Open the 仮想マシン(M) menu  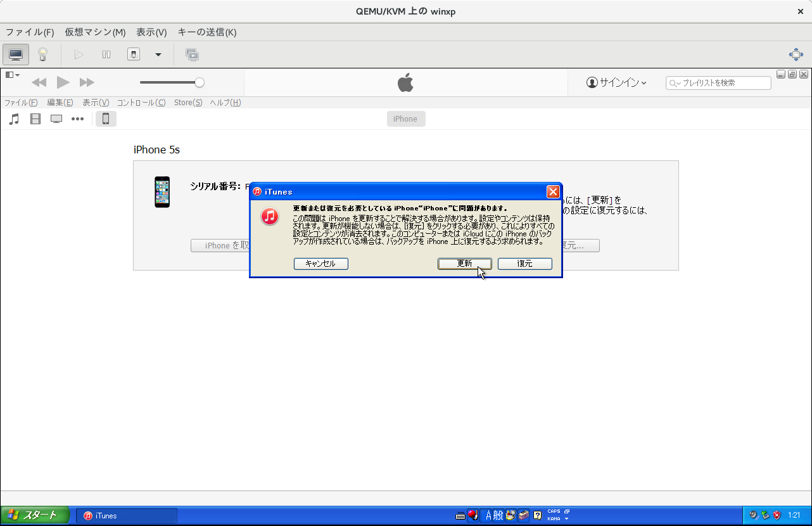click(x=95, y=32)
